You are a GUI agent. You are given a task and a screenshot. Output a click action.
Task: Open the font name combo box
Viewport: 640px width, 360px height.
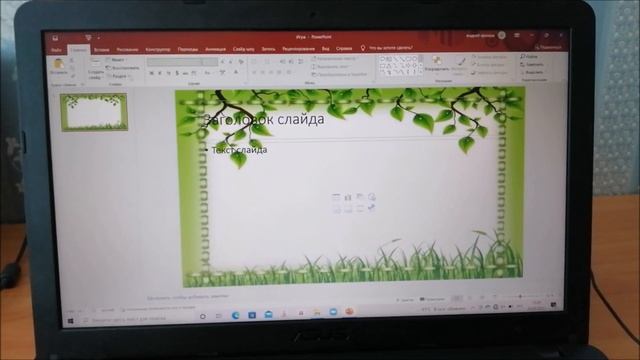(x=175, y=62)
